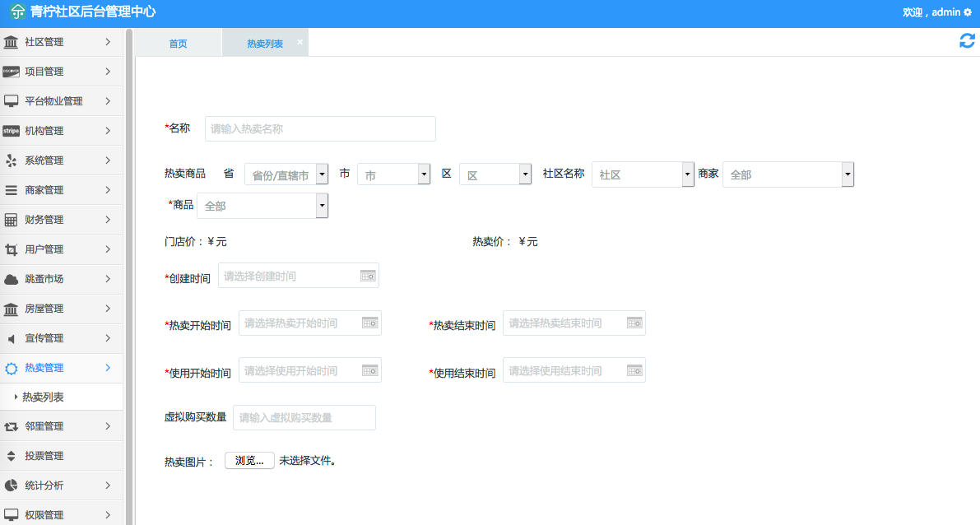This screenshot has height=525, width=980.
Task: Open calendar icon for 创建时间
Action: tap(368, 276)
